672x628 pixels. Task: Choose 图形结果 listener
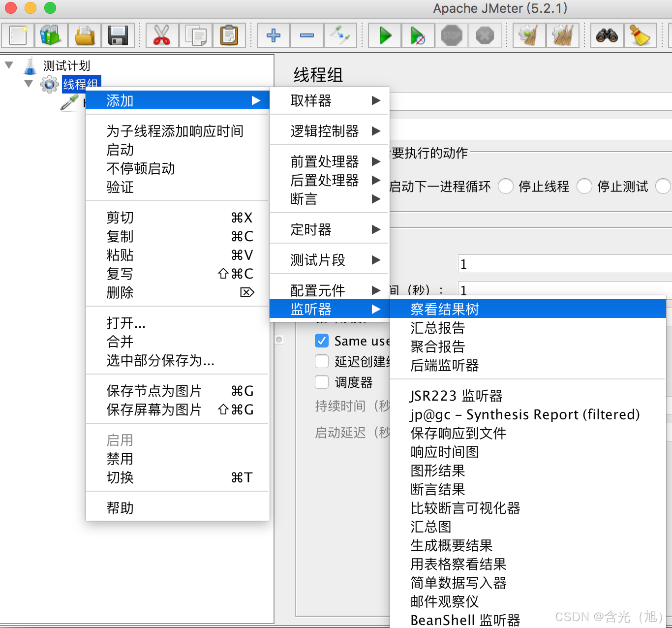coord(528,471)
